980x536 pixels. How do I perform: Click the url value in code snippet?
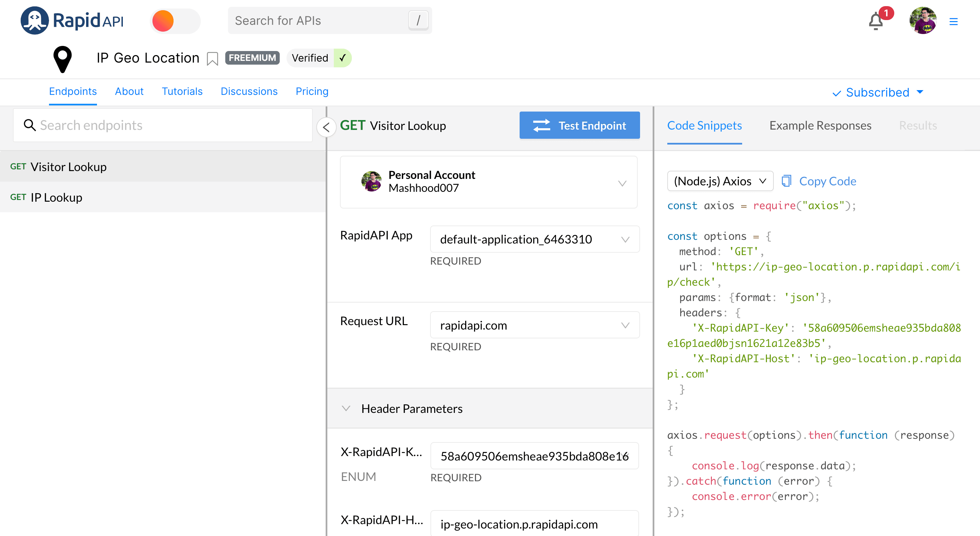(814, 274)
